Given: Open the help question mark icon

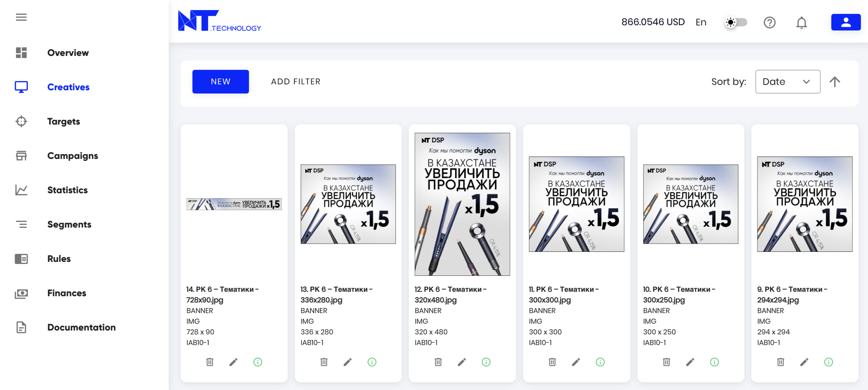Looking at the screenshot, I should 769,22.
